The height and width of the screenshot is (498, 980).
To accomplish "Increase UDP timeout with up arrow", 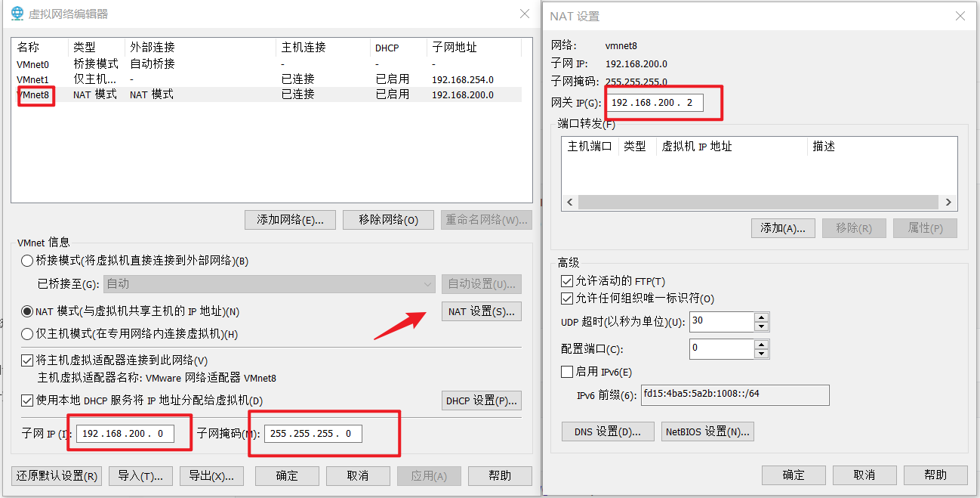I will [x=761, y=317].
